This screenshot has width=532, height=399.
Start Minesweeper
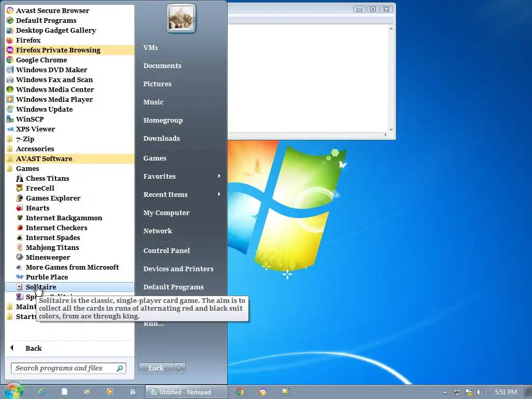(70, 257)
